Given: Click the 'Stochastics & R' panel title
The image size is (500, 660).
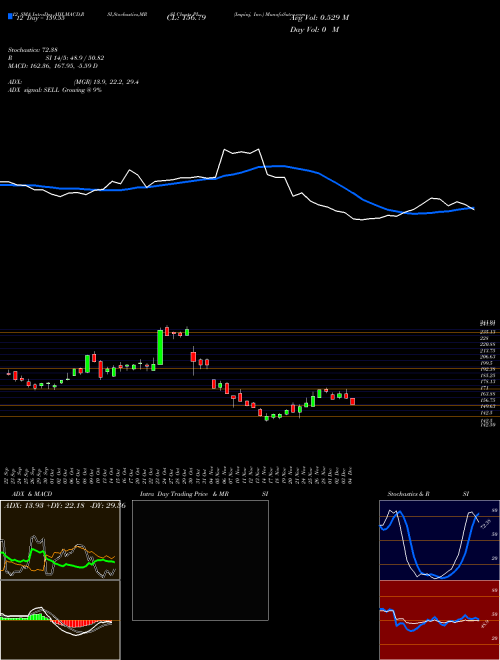Looking at the screenshot, I should pyautogui.click(x=408, y=494).
